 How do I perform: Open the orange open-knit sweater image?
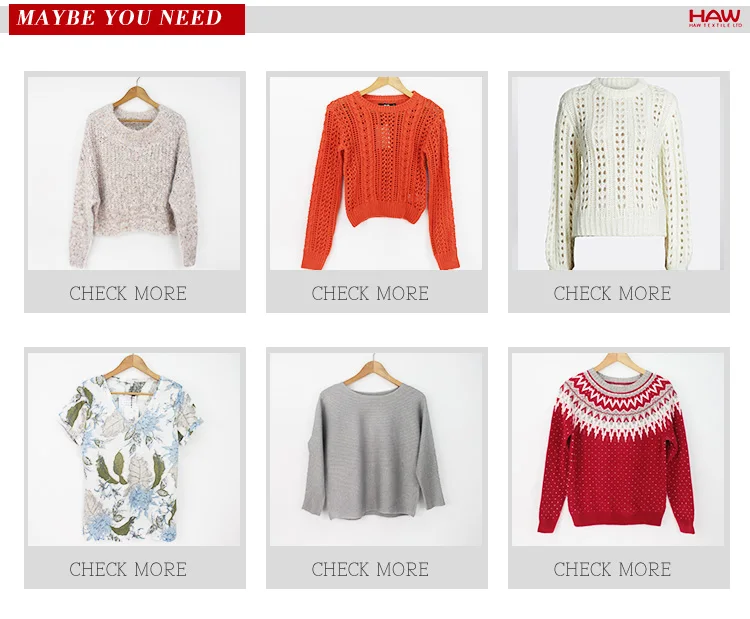point(376,173)
